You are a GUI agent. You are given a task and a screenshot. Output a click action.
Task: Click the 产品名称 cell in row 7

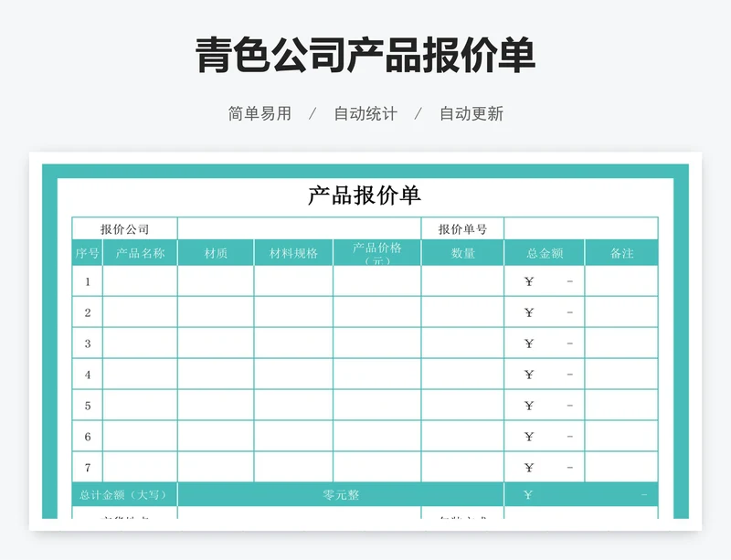140,467
